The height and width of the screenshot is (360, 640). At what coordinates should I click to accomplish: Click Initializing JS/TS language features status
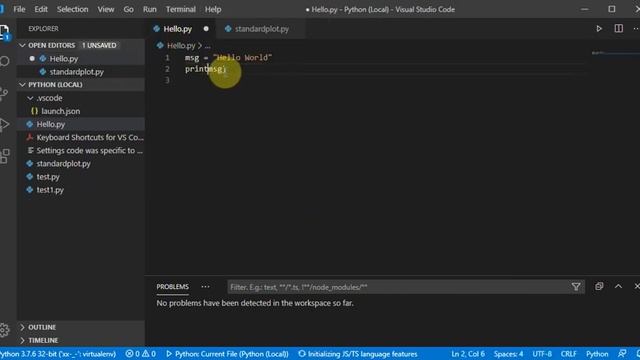[x=358, y=354]
